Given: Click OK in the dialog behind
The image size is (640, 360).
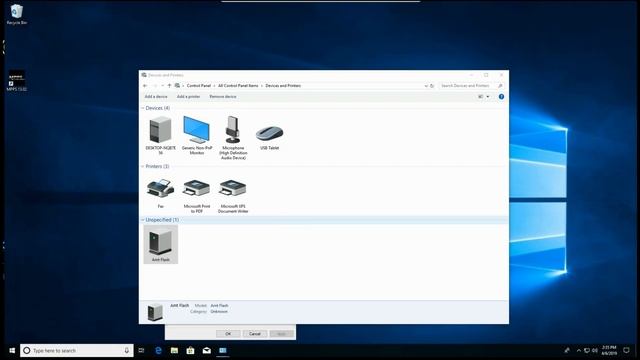Looking at the screenshot, I should coord(228,334).
